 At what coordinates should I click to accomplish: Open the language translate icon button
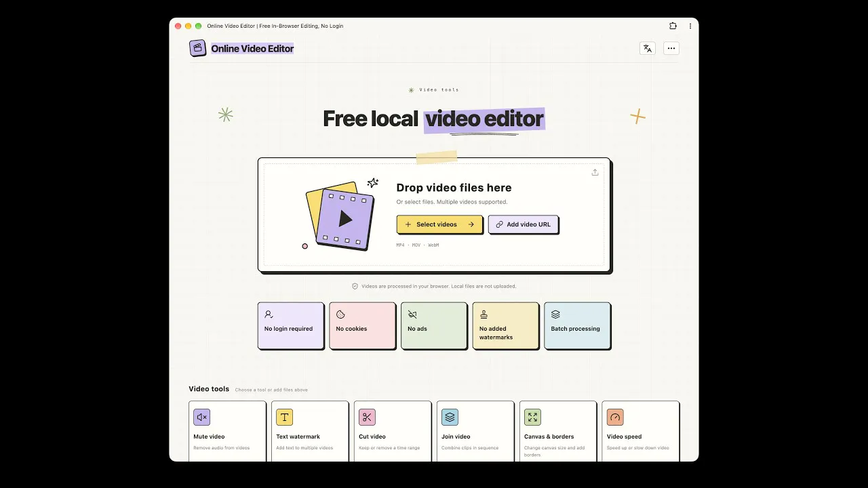point(648,48)
